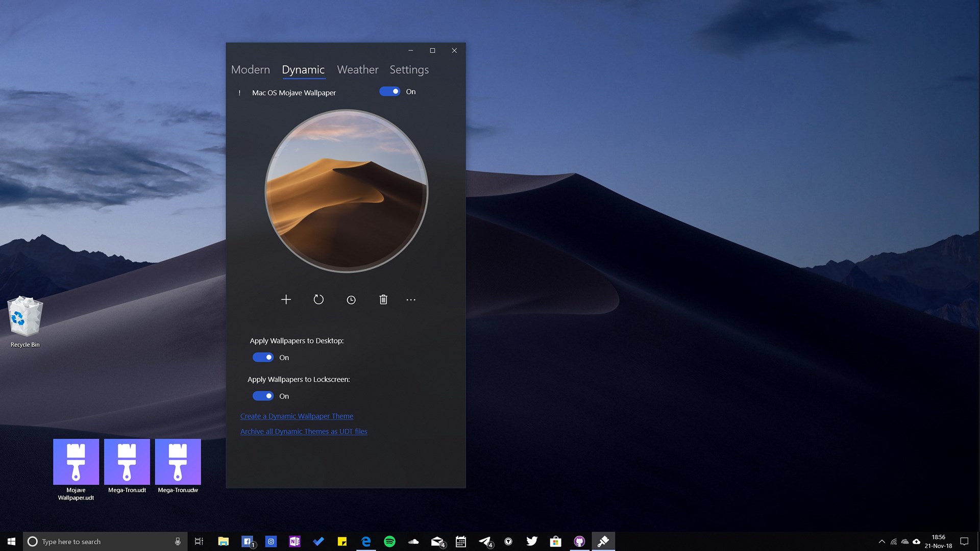Viewport: 980px width, 551px height.
Task: Open the Settings tab
Action: coord(409,70)
